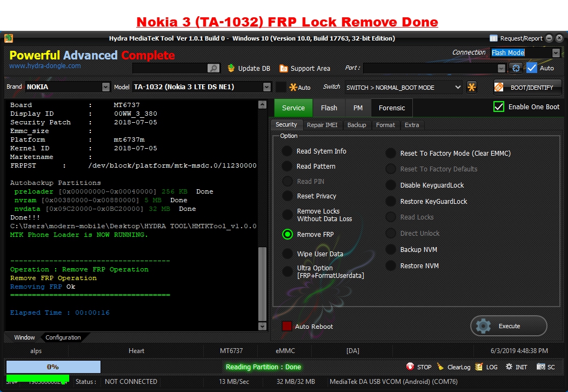
Task: Select Restore KeyGuardLock option
Action: pyautogui.click(x=391, y=202)
